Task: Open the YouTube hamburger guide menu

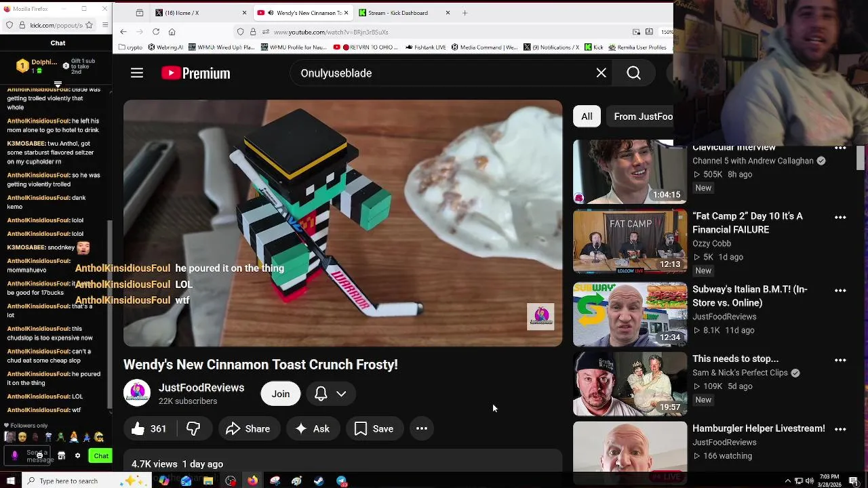Action: coord(137,73)
